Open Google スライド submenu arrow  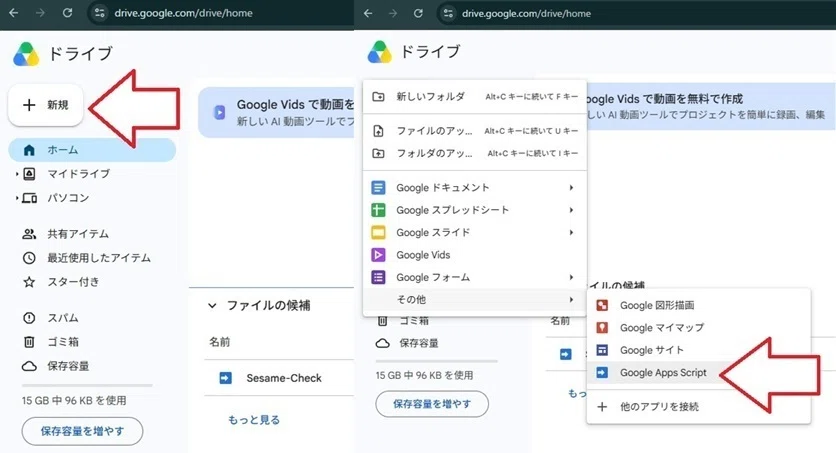click(571, 232)
